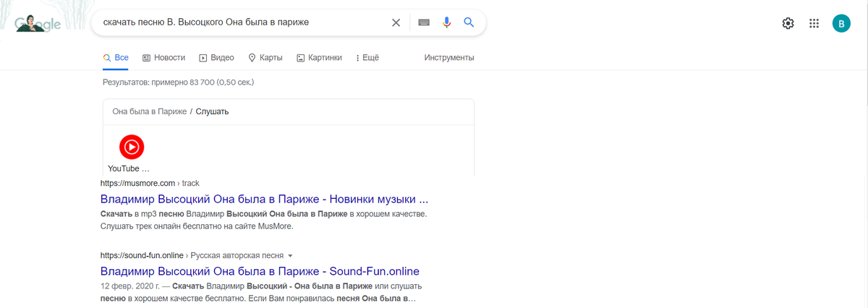
Task: Click the 'YouTube ...' label under icon
Action: 129,168
